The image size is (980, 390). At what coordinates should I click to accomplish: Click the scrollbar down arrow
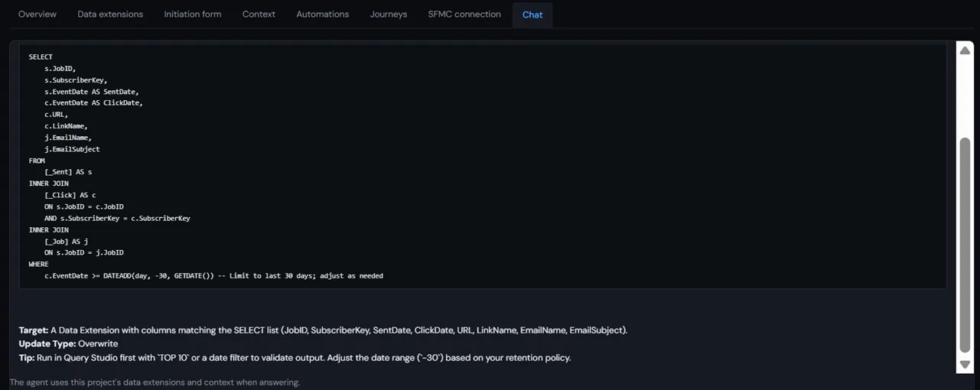[x=965, y=365]
